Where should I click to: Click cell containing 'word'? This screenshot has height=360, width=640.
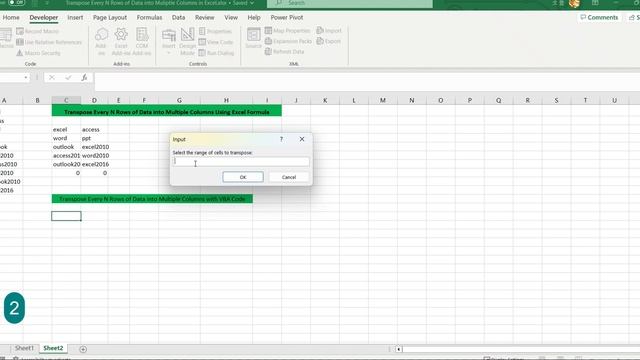pos(66,138)
